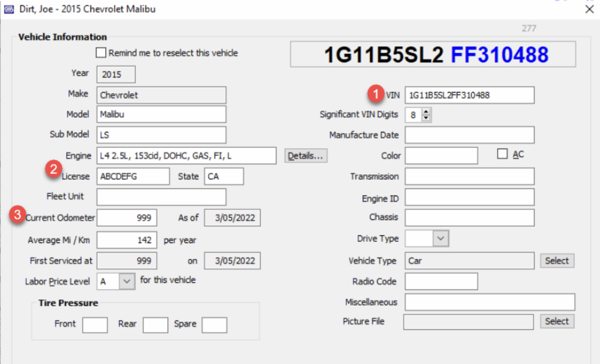Click the number 277 above VIN display
Viewport: 600px width, 364px height.
tap(529, 28)
